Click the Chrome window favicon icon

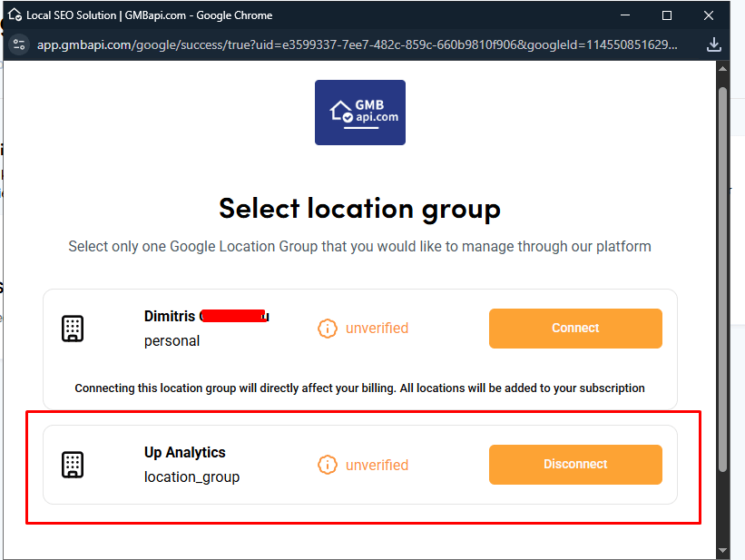15,15
